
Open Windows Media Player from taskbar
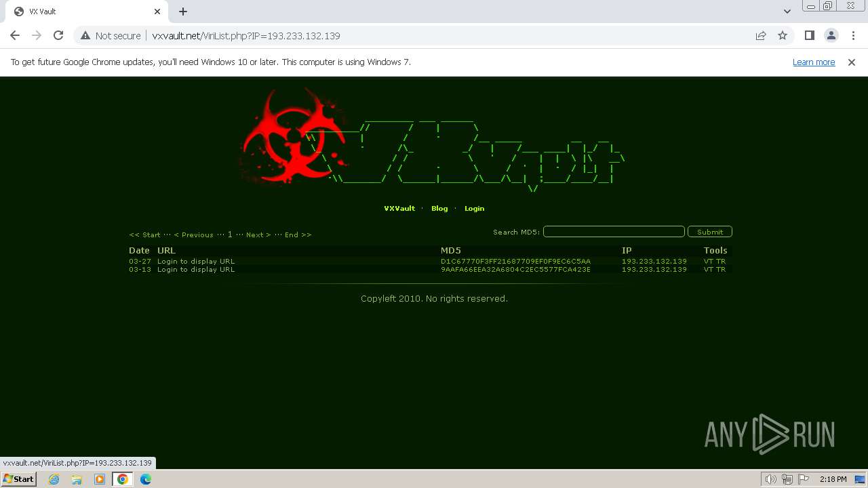pyautogui.click(x=100, y=479)
